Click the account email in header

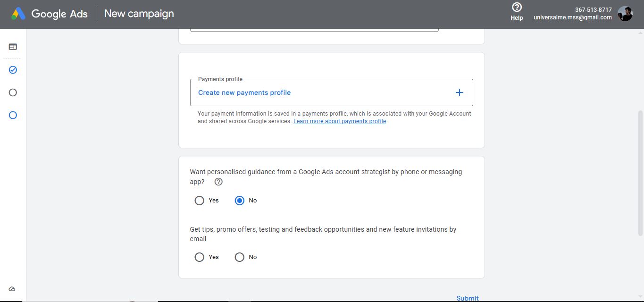572,17
